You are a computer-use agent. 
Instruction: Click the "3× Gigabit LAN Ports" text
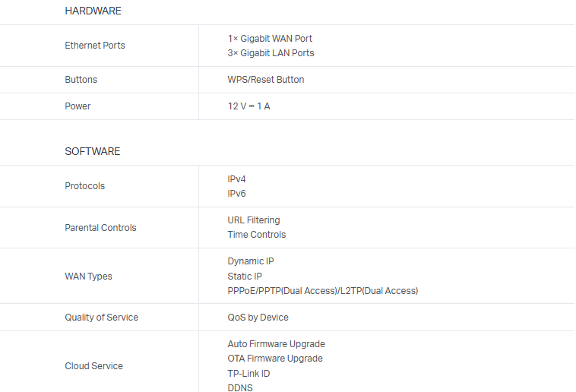click(x=271, y=53)
